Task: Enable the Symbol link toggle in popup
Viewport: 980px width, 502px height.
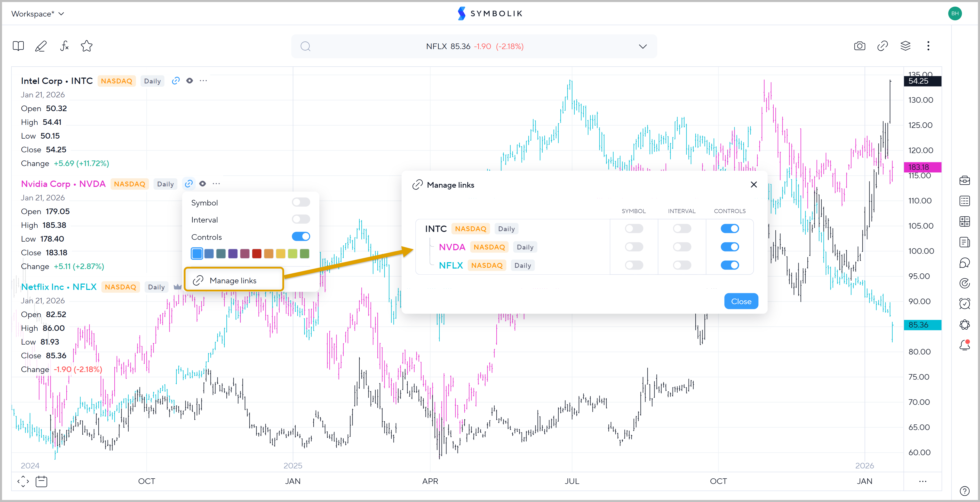Action: [x=301, y=202]
